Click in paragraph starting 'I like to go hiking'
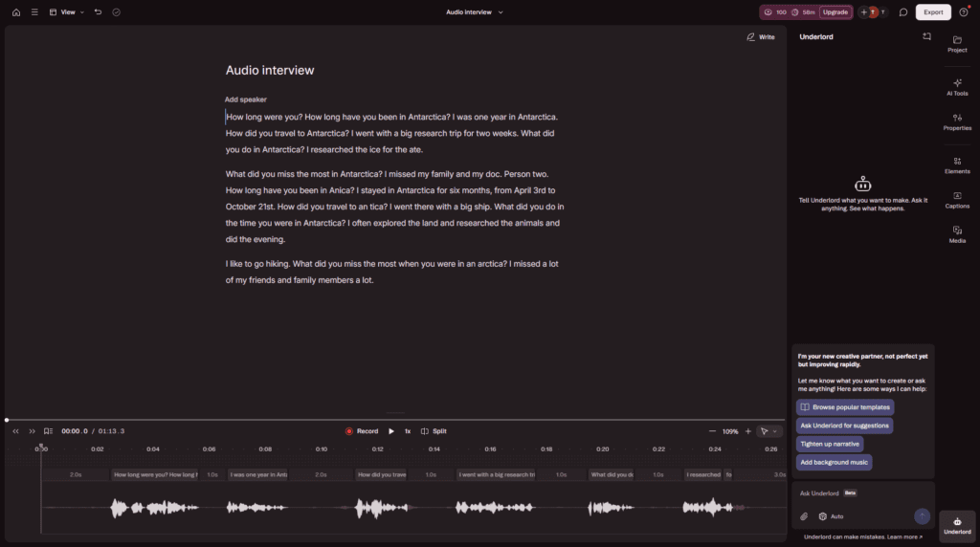The width and height of the screenshot is (980, 547). point(391,273)
